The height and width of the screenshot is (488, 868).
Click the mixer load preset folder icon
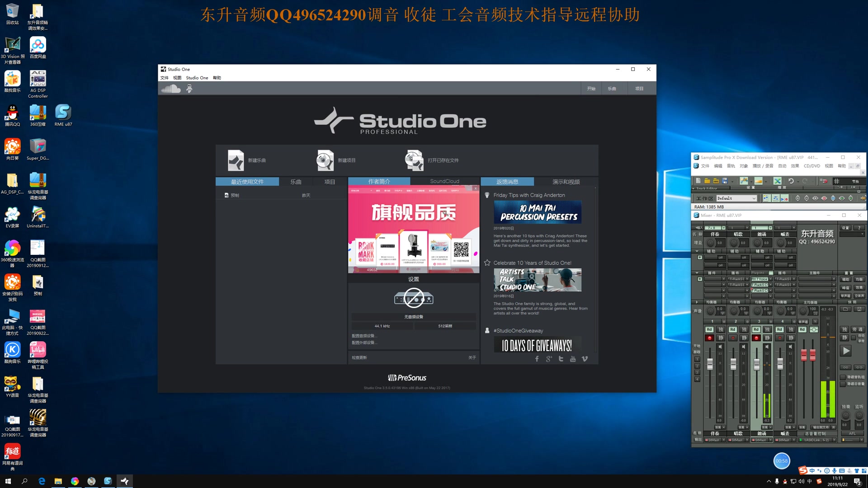click(x=845, y=309)
